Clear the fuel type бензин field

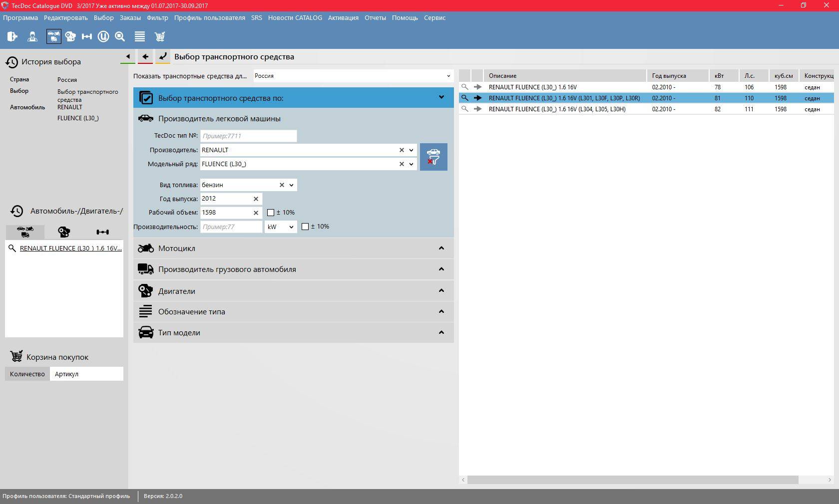[282, 185]
